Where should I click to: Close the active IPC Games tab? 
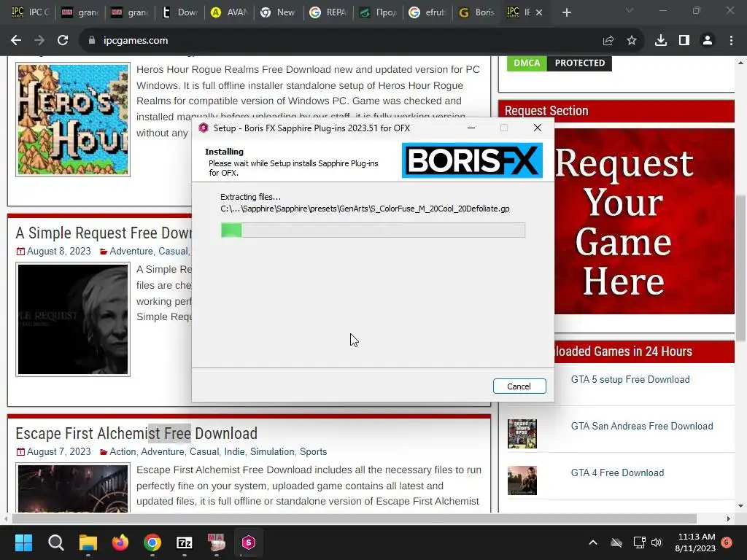click(x=539, y=12)
